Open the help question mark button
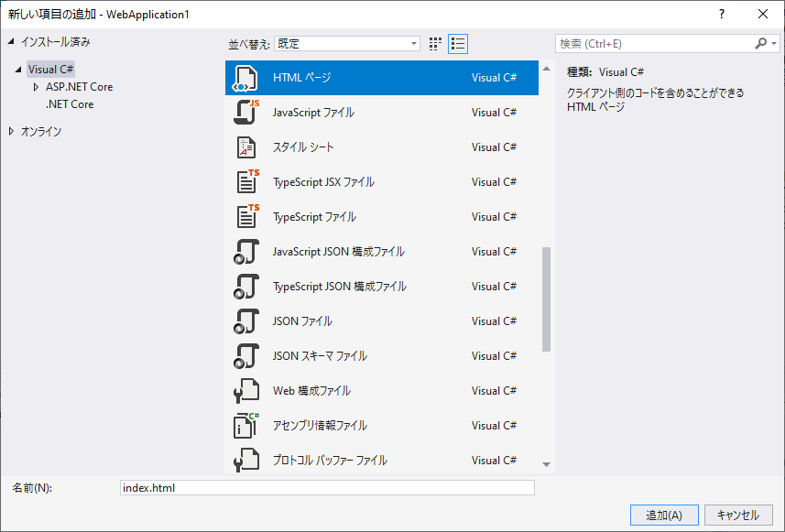Screen dimensions: 785x532 722,14
